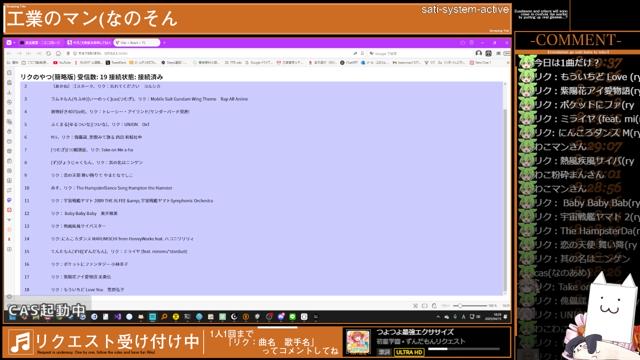Click the comment リク：紫陽花アイ愛物語
Screen dimensions: 640x360
tap(587, 91)
